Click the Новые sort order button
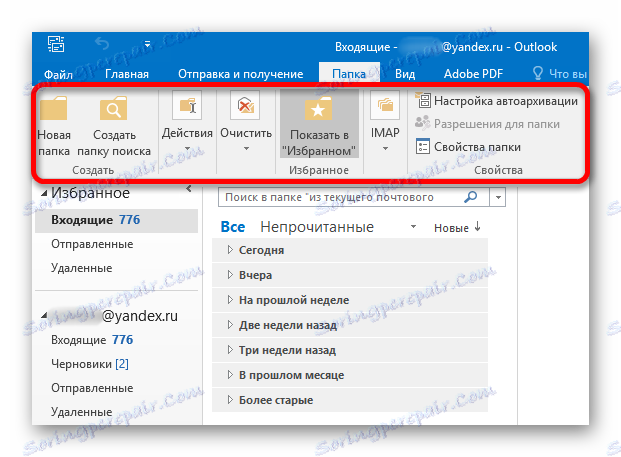 click(457, 228)
